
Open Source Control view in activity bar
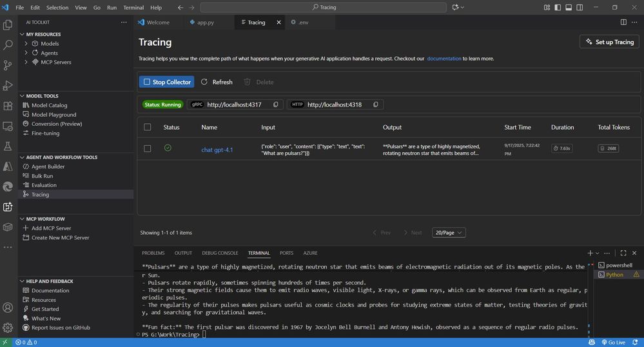click(x=7, y=65)
